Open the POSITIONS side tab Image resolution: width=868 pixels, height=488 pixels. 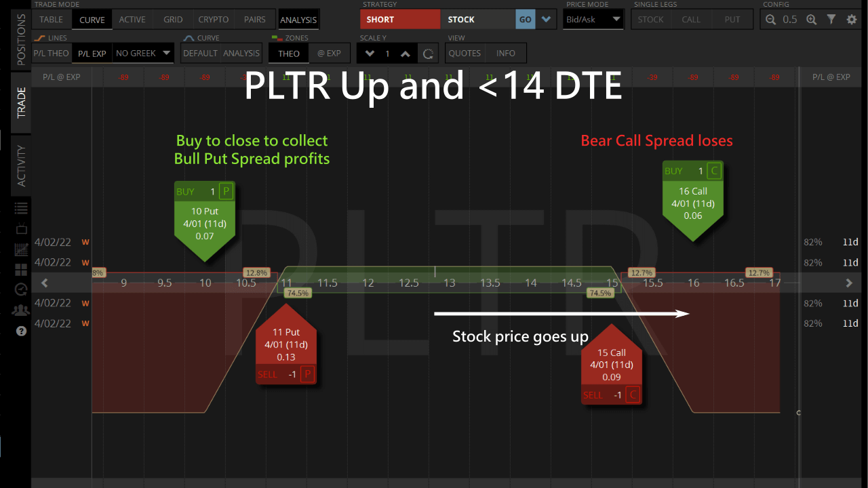point(21,39)
